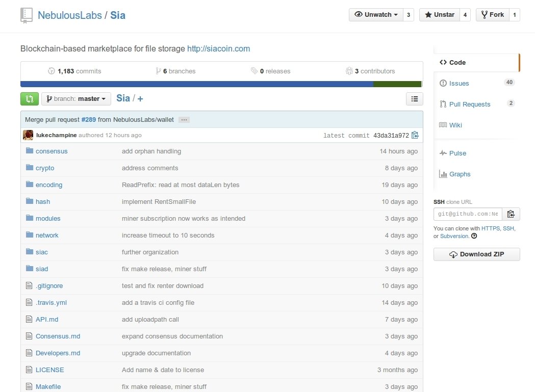535x392 pixels.
Task: Click the contributors people icon
Action: pyautogui.click(x=349, y=71)
